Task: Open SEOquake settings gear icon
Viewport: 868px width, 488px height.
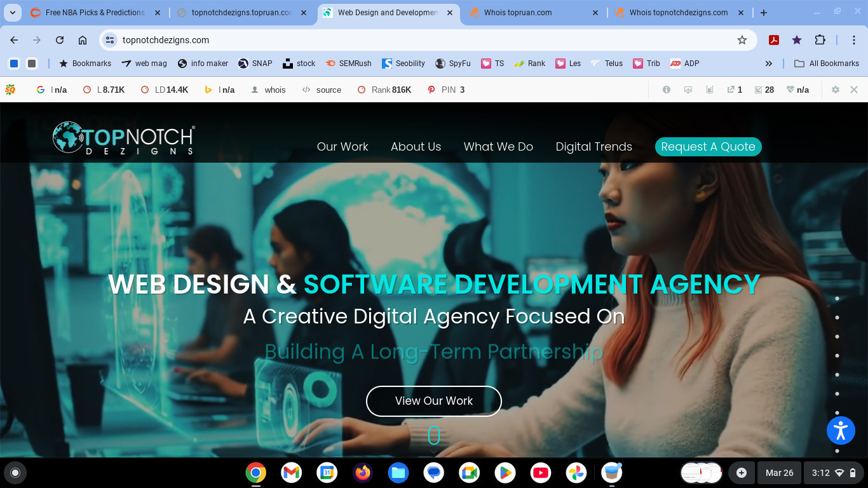Action: pos(836,90)
